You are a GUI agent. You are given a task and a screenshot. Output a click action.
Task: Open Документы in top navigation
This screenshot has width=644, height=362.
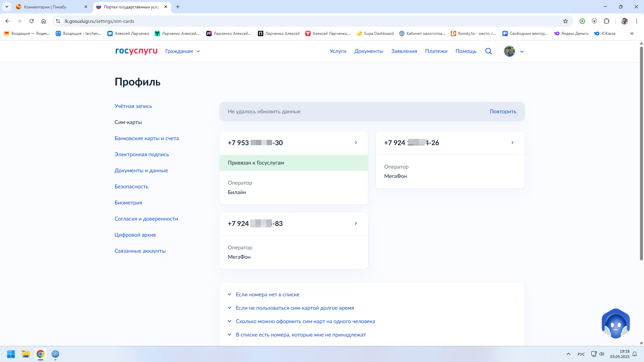(369, 51)
